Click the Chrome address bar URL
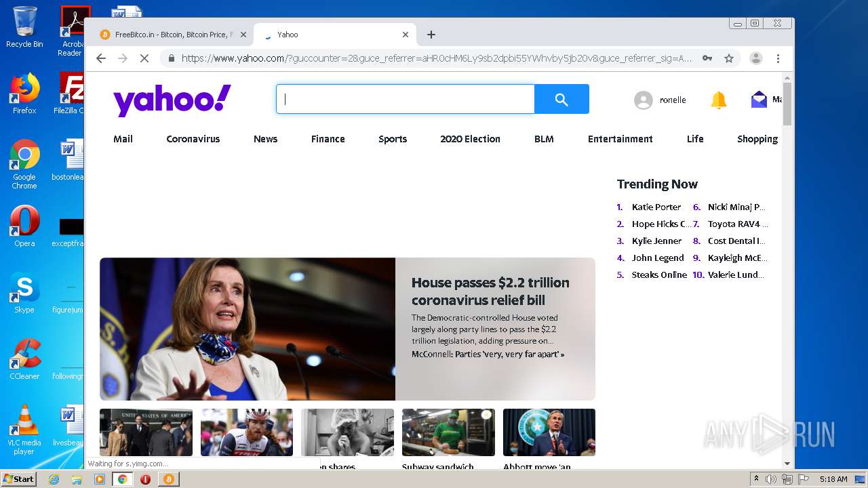 coord(437,58)
